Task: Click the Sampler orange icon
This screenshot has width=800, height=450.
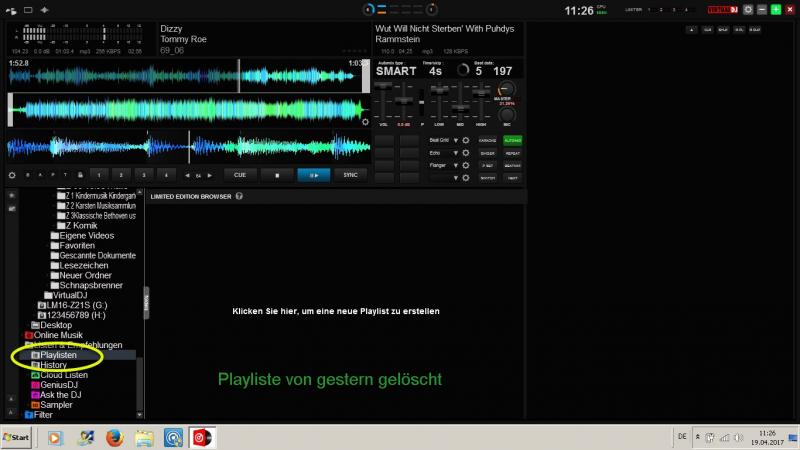Action: point(35,405)
